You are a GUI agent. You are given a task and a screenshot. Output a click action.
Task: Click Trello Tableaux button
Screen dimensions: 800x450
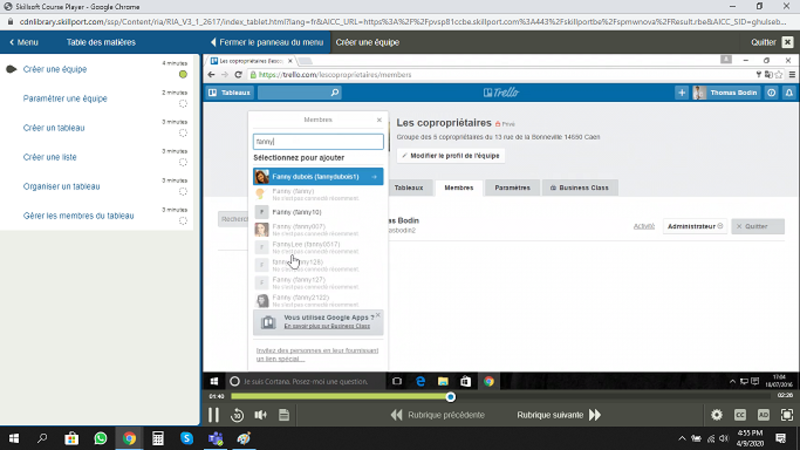click(x=230, y=92)
